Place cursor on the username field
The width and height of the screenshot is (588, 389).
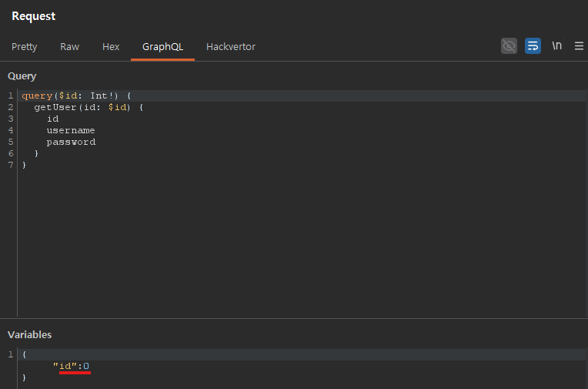pos(71,130)
